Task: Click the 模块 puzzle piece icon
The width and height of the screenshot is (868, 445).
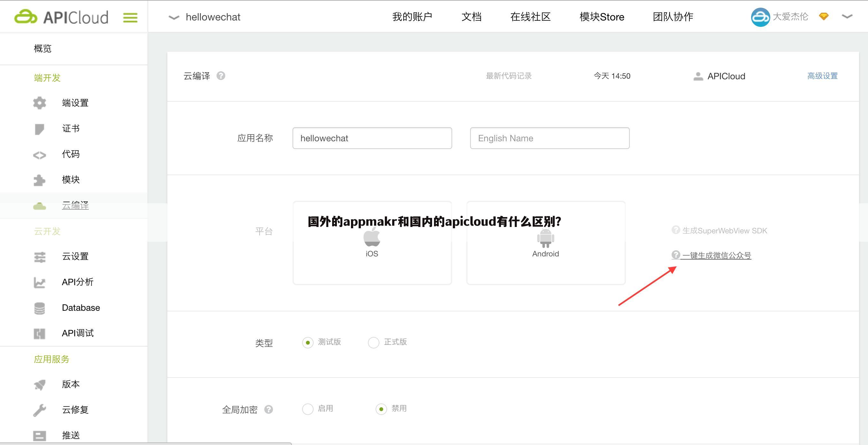Action: click(x=39, y=180)
